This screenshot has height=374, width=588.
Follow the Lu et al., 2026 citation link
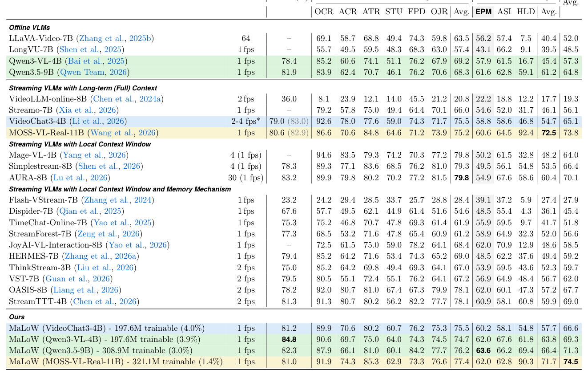coord(80,178)
